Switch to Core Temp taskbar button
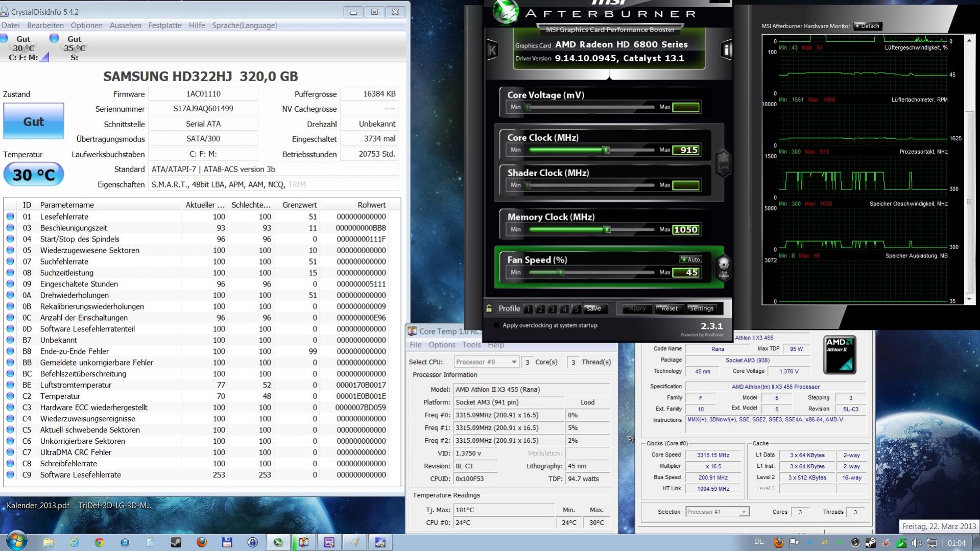The width and height of the screenshot is (980, 551). click(x=304, y=542)
